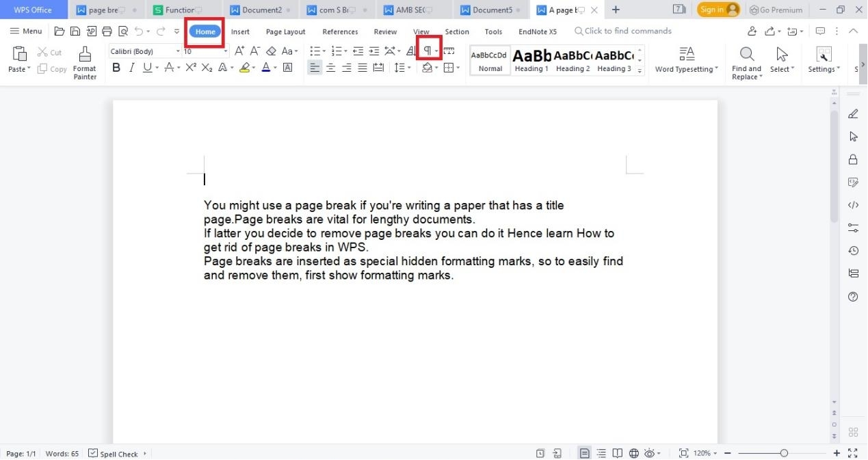Open the References tab

tap(340, 32)
